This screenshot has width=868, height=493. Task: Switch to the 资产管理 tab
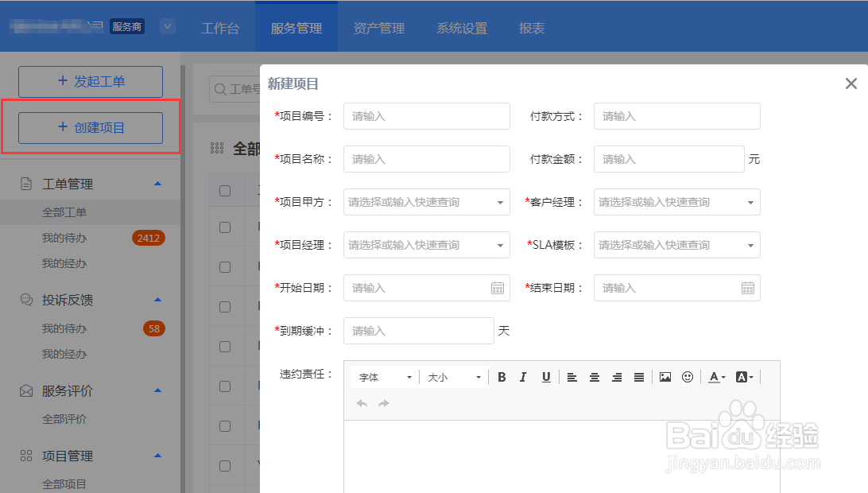[x=379, y=26]
